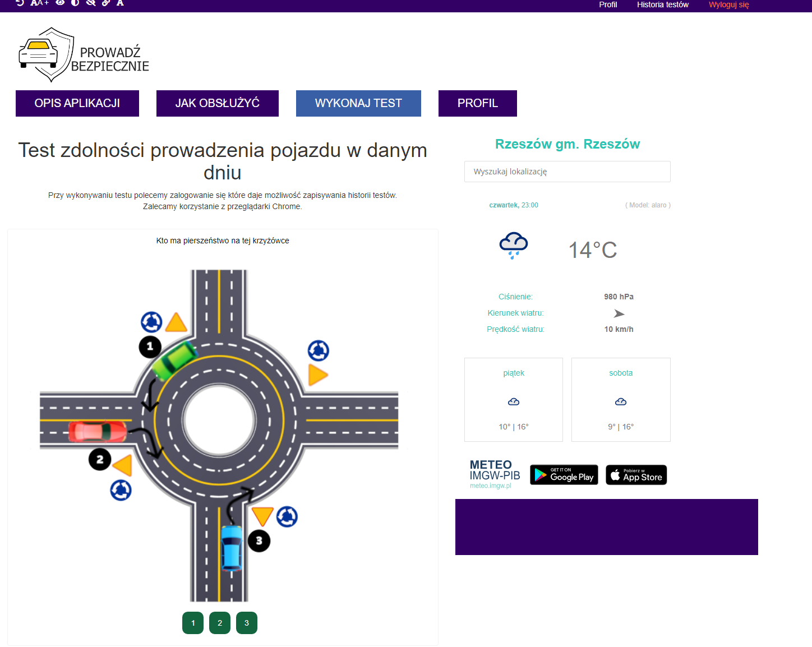
Task: Choose answer button 3 below roundabout
Action: [x=247, y=623]
